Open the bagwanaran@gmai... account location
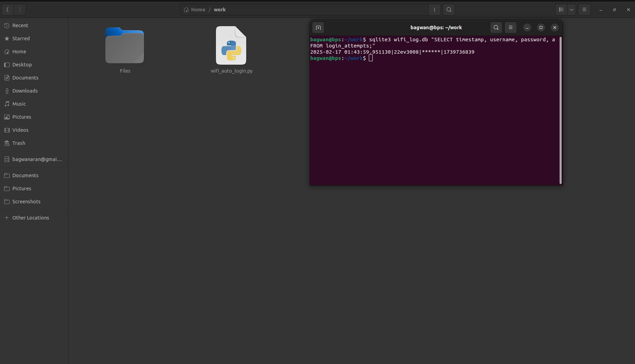Viewport: 635px width, 364px height. 34,159
